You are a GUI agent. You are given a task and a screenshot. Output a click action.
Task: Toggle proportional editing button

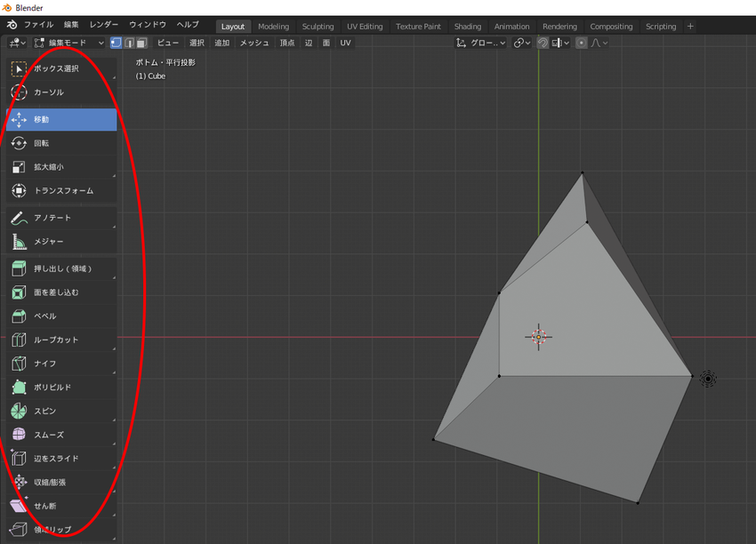(x=582, y=43)
